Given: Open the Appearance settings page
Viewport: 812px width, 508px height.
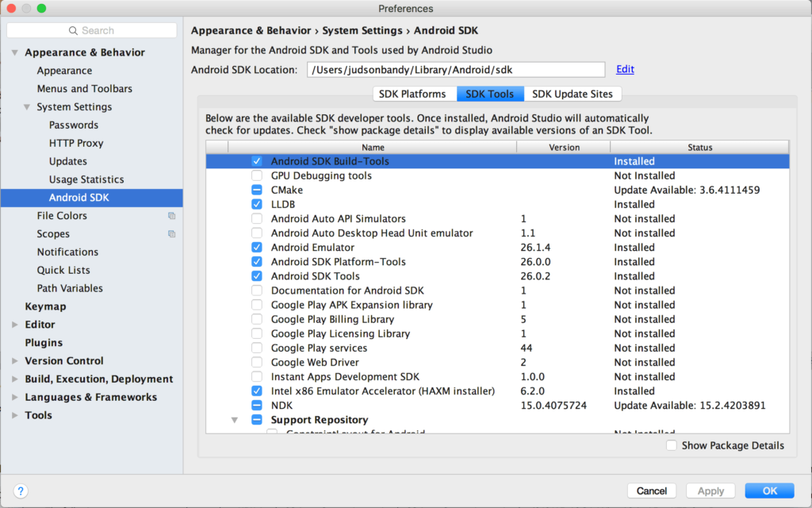Looking at the screenshot, I should pos(65,71).
